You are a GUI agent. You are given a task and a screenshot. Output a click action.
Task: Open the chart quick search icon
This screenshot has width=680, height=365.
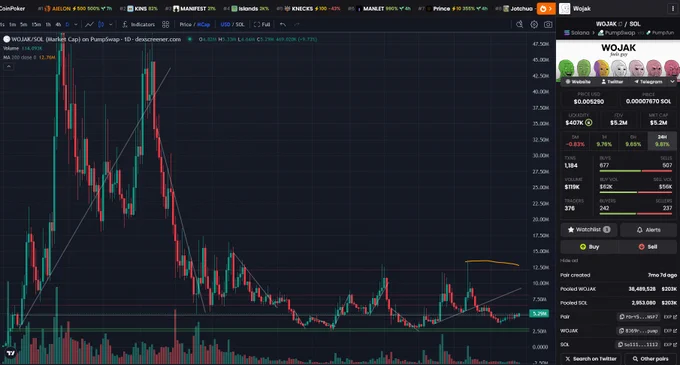point(520,24)
